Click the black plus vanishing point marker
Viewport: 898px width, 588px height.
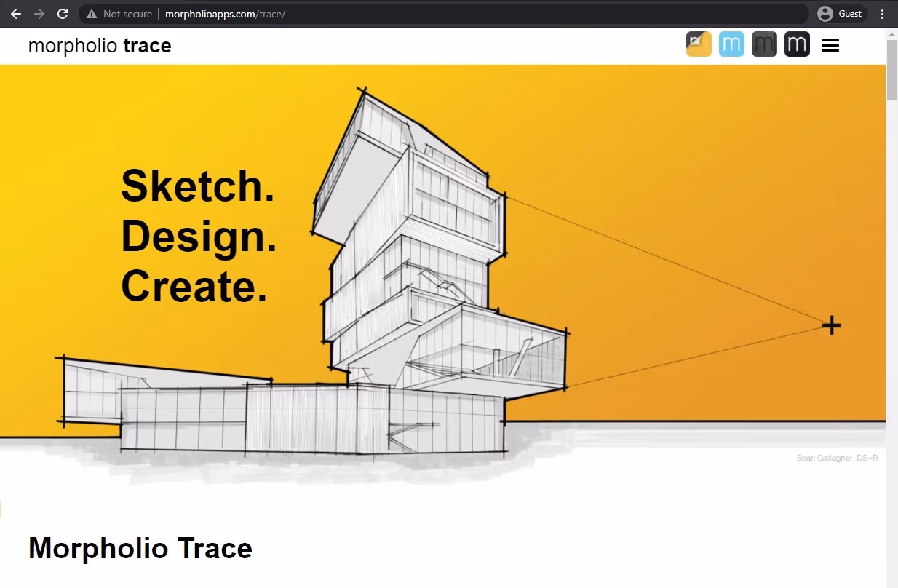(831, 325)
